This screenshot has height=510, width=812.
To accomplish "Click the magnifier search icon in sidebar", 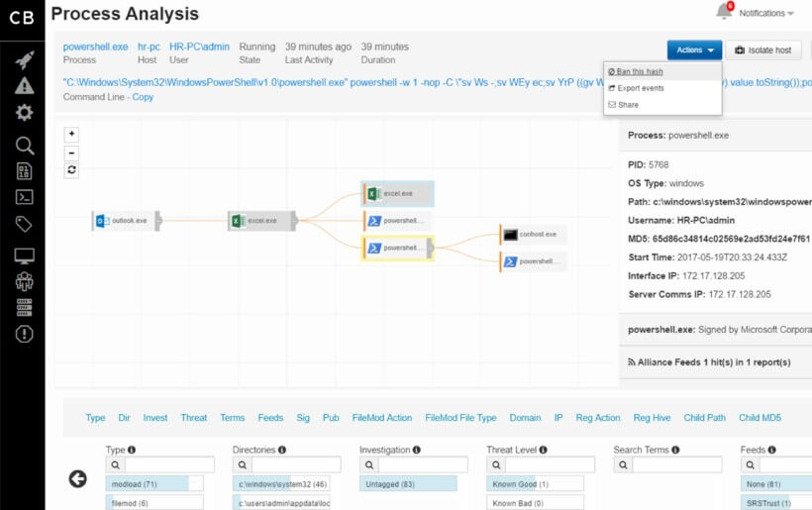I will click(x=25, y=146).
